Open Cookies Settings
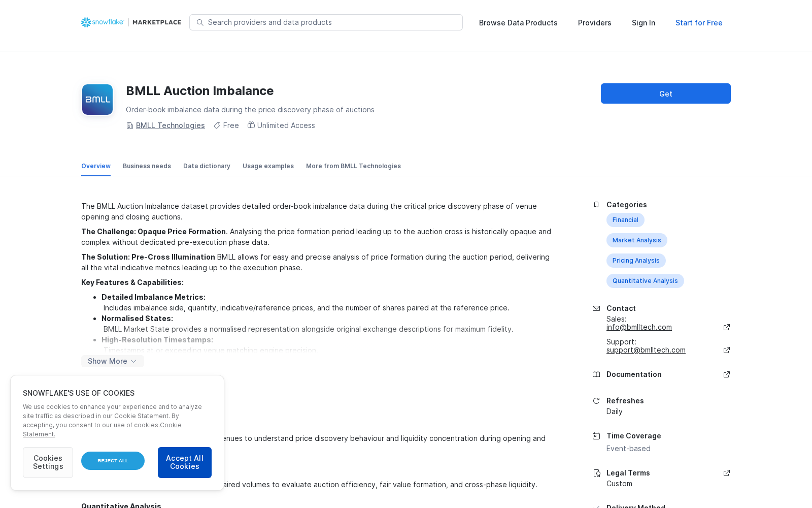812x508 pixels. click(x=48, y=462)
